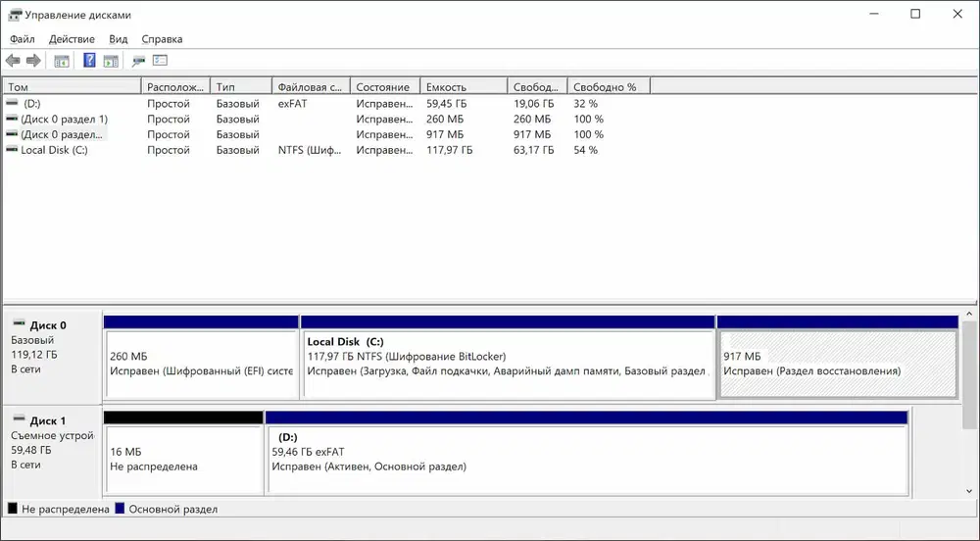Click the 32 % free percentage cell
This screenshot has width=980, height=541.
(x=586, y=104)
